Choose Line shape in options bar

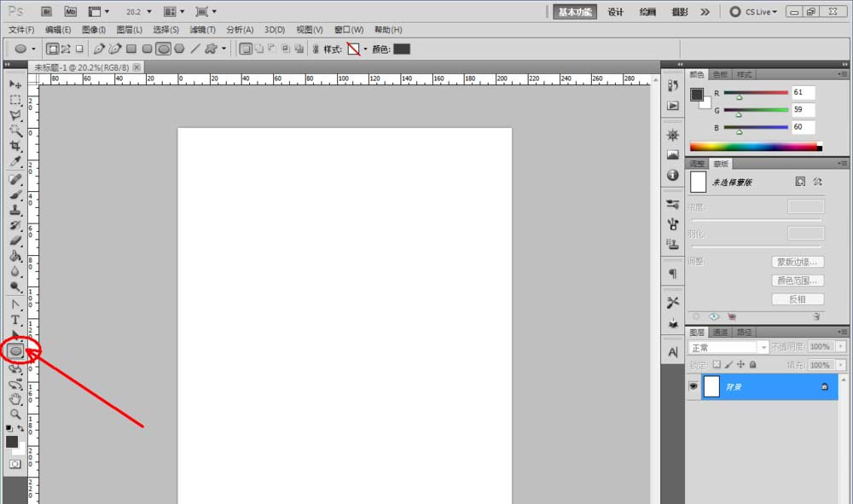(x=195, y=49)
